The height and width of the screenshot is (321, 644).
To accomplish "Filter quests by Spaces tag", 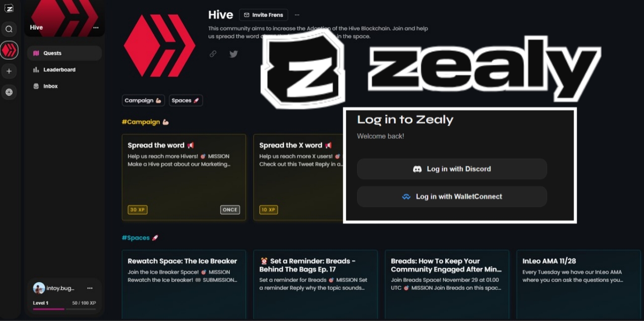I will [186, 100].
